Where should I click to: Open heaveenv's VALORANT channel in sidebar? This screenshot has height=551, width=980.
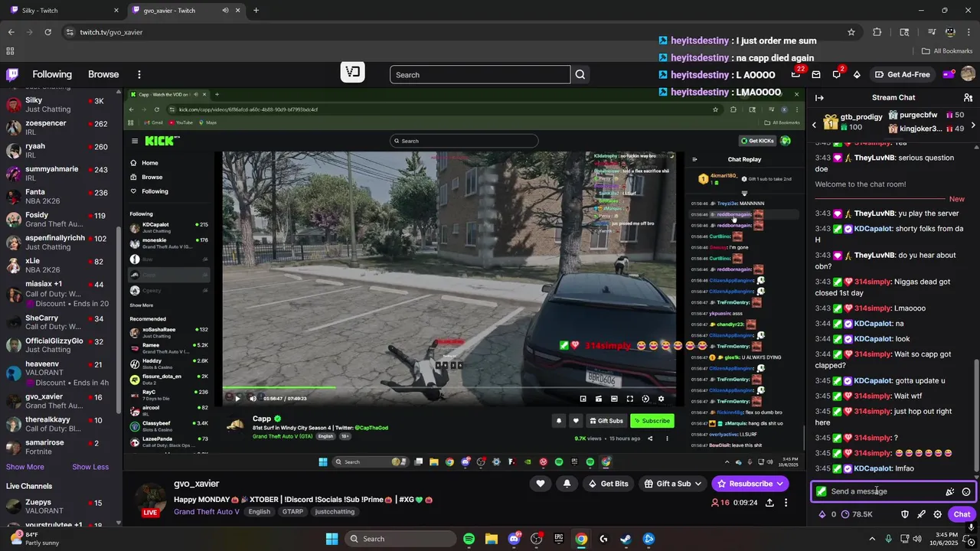coord(58,369)
